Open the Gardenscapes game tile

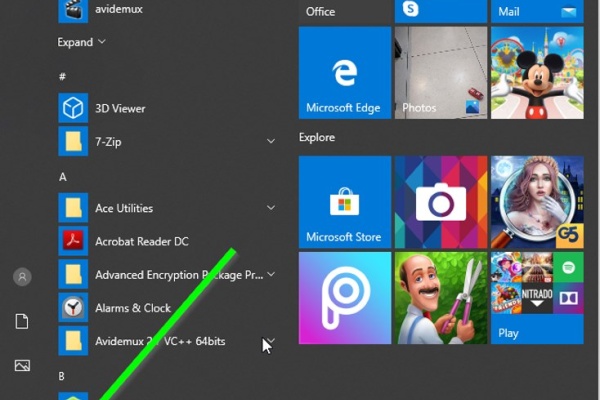[441, 298]
